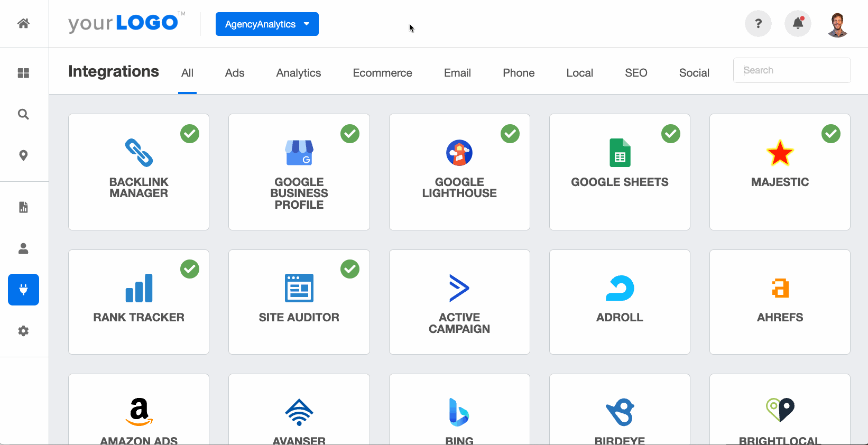Click the Site Auditor browser icon

pyautogui.click(x=299, y=288)
